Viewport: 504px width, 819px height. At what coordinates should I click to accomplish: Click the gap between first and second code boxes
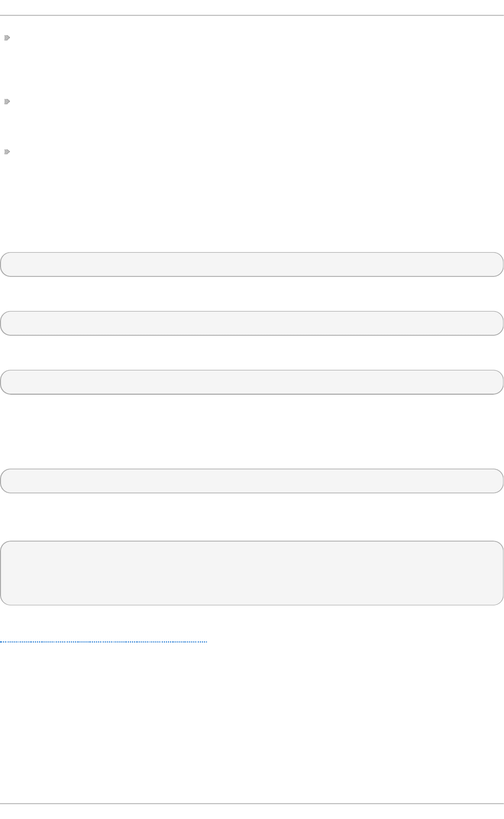tap(252, 294)
